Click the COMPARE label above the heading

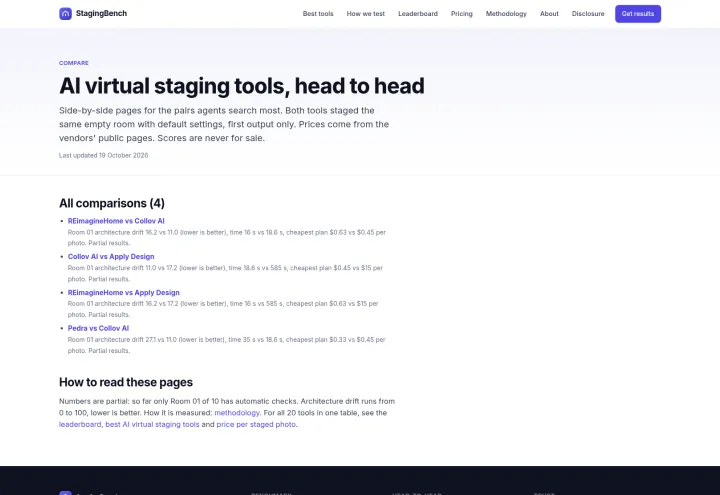74,63
